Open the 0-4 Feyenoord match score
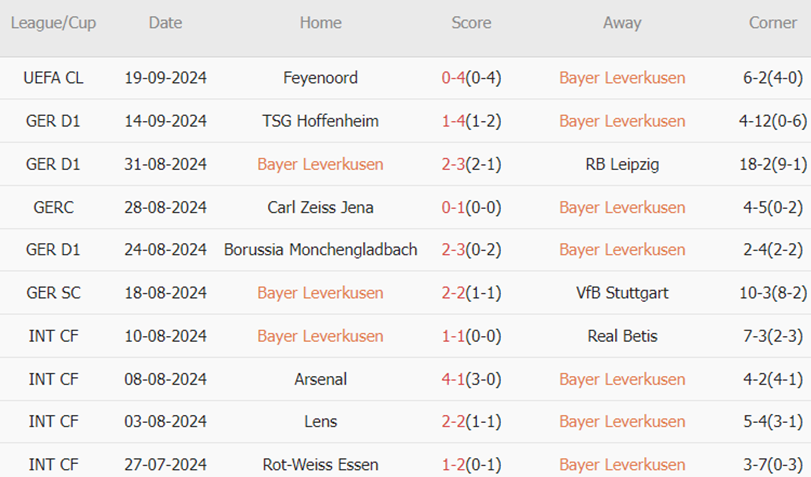Screen dimensions: 811x477 click(x=471, y=78)
